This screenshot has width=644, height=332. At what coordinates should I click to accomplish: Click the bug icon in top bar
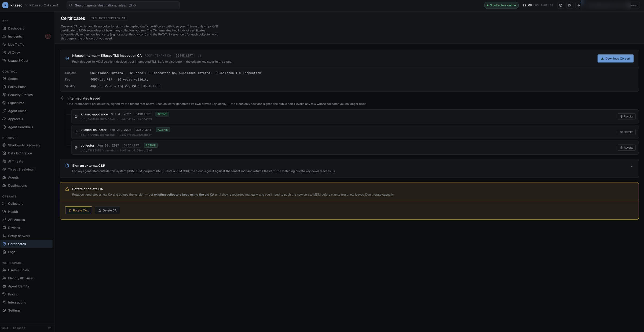coord(570,5)
